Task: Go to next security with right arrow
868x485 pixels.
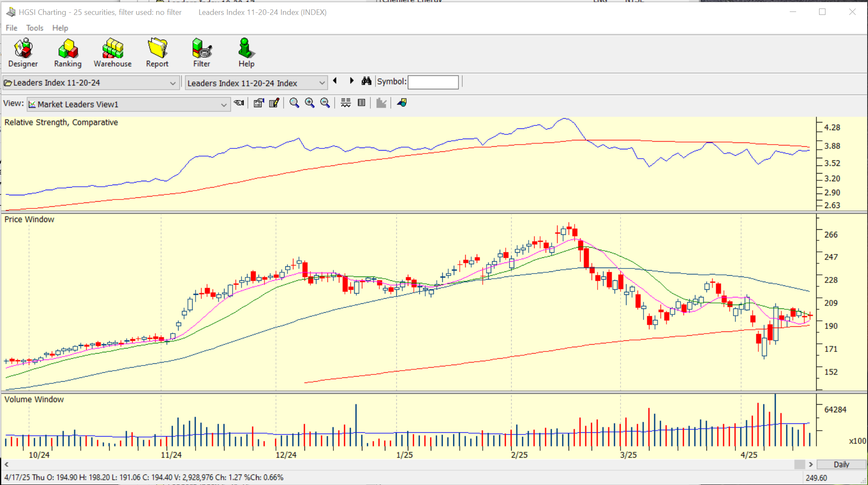Action: click(352, 81)
